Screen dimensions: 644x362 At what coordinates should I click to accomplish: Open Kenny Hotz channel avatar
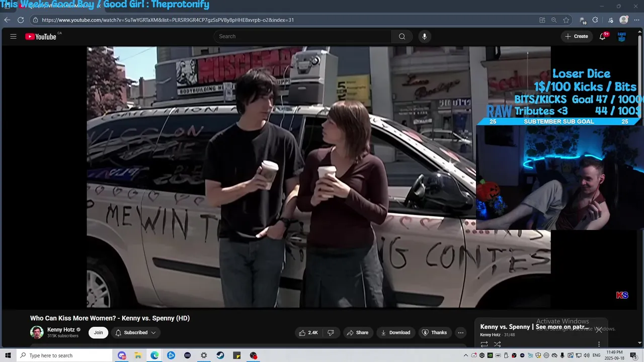[x=37, y=332]
